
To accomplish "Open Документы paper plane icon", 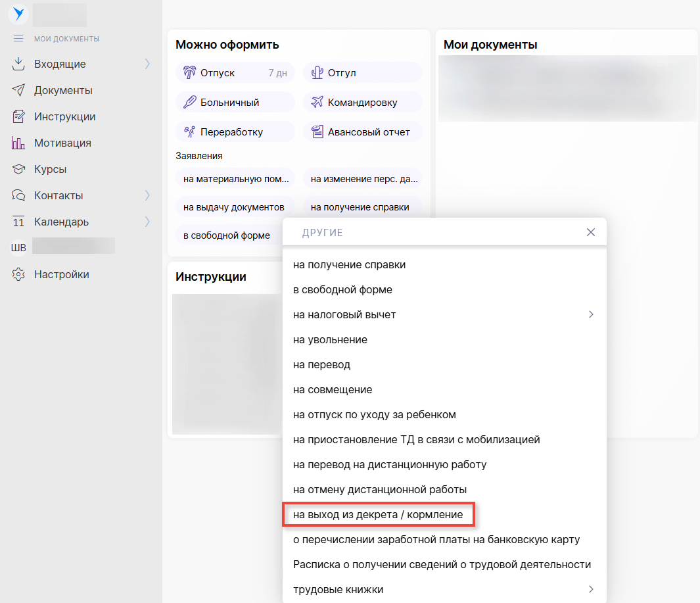I will pos(18,90).
